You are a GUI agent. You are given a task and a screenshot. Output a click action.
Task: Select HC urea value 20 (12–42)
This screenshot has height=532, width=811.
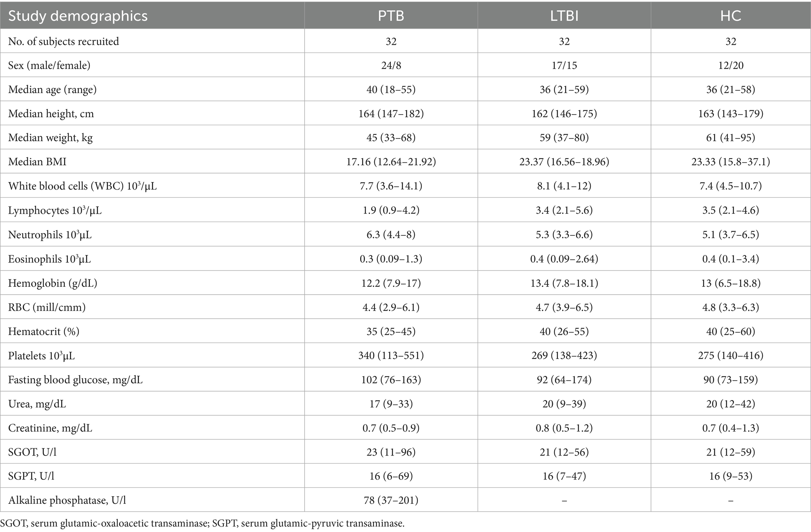(x=731, y=404)
